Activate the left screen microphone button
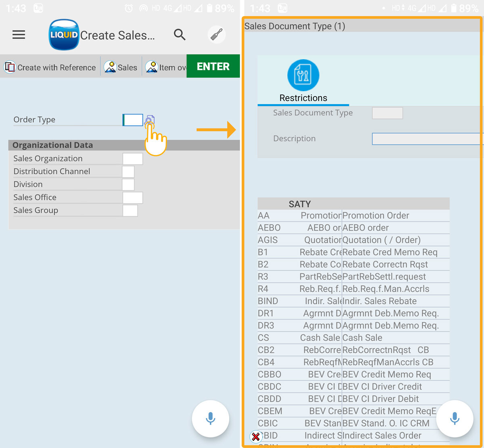 tap(210, 419)
